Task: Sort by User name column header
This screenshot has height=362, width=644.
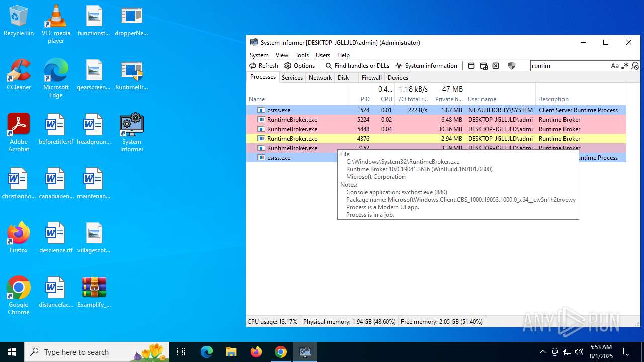Action: pyautogui.click(x=500, y=94)
